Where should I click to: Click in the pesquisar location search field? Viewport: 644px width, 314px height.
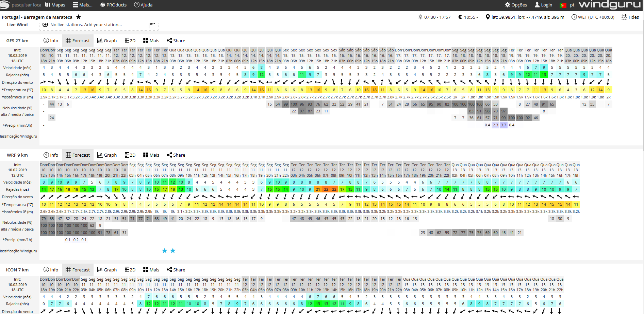tap(26, 5)
